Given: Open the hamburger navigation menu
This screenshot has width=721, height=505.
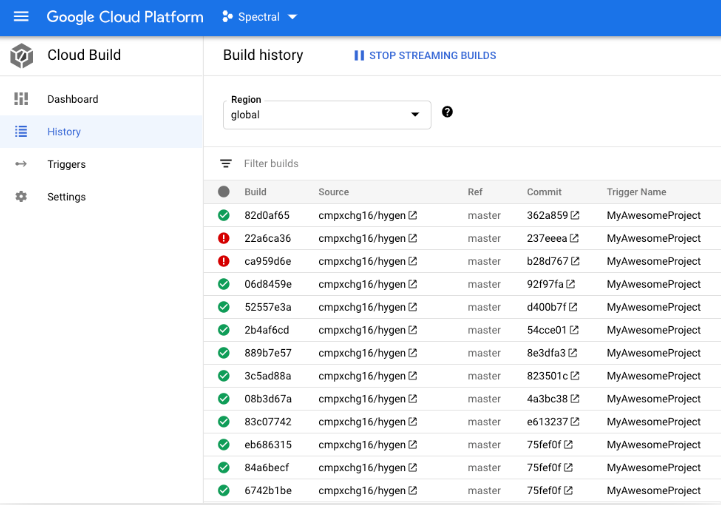Looking at the screenshot, I should (x=21, y=17).
